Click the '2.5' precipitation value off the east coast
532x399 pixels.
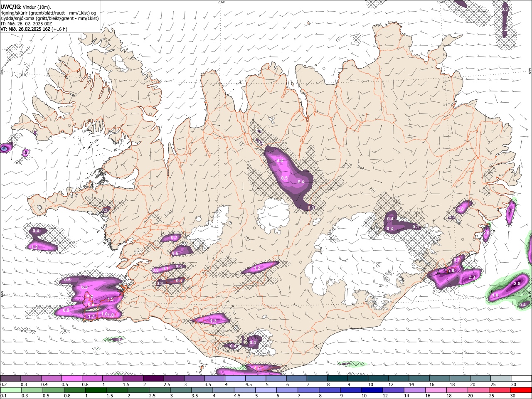tap(517, 283)
